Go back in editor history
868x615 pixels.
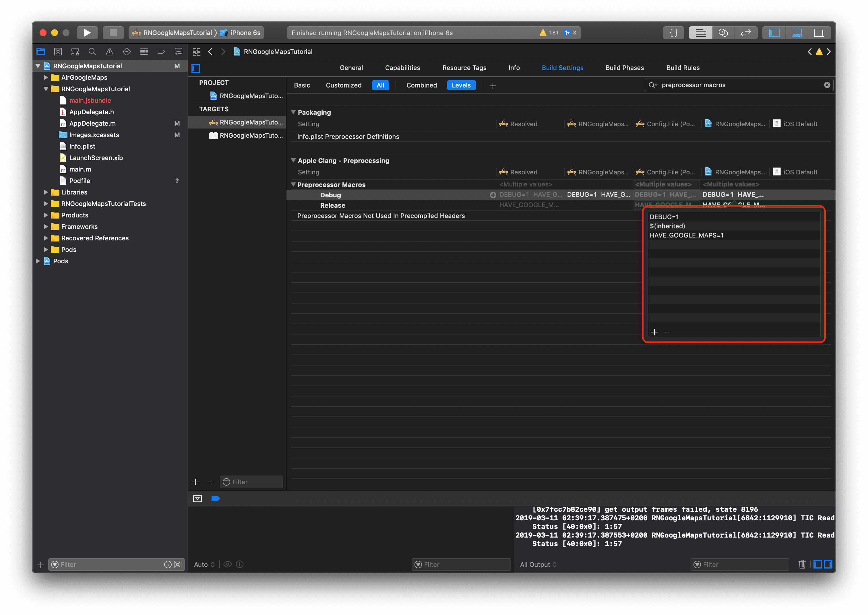tap(210, 52)
